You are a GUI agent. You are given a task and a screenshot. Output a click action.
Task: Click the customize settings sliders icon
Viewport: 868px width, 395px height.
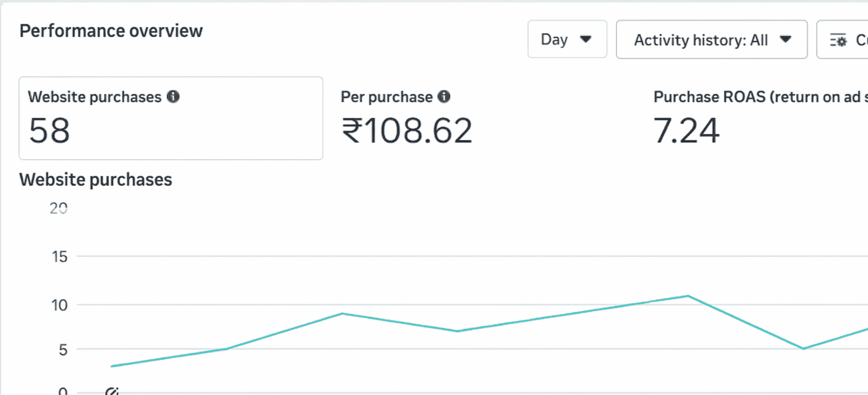tap(838, 41)
